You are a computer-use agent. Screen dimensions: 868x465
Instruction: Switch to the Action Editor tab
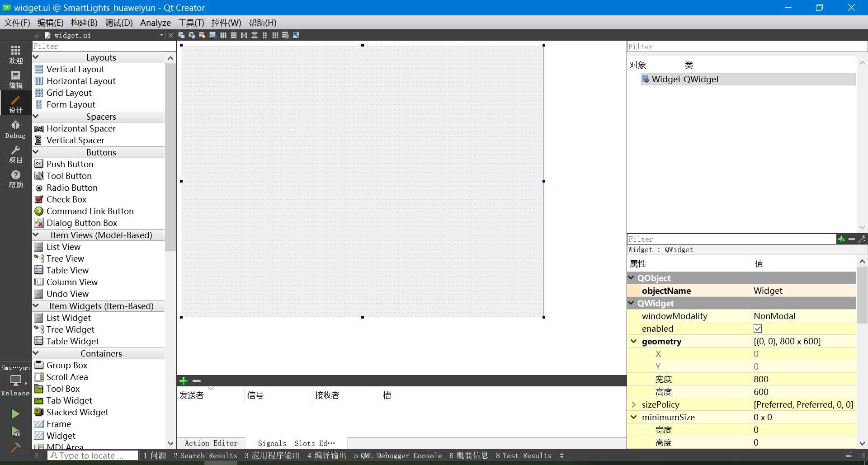coord(211,443)
